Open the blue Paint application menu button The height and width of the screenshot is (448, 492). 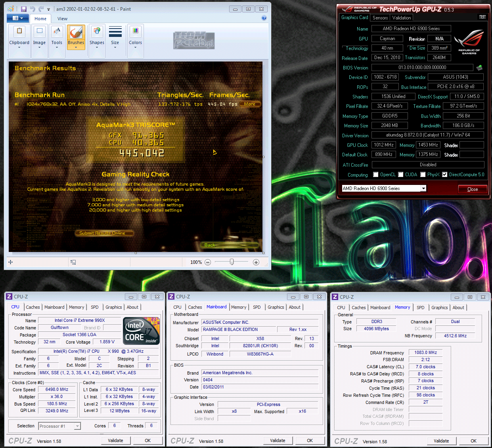18,18
